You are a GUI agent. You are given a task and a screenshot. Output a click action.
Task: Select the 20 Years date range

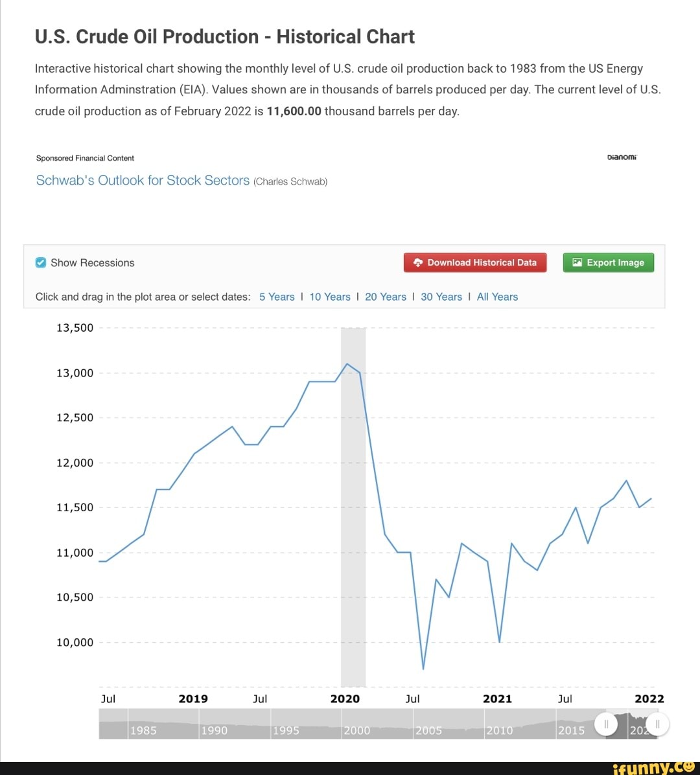coord(386,297)
